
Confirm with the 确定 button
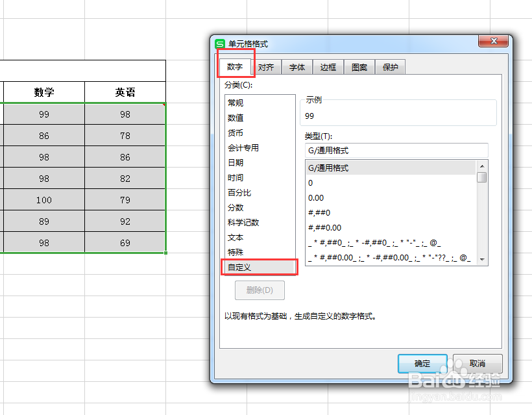(x=422, y=364)
